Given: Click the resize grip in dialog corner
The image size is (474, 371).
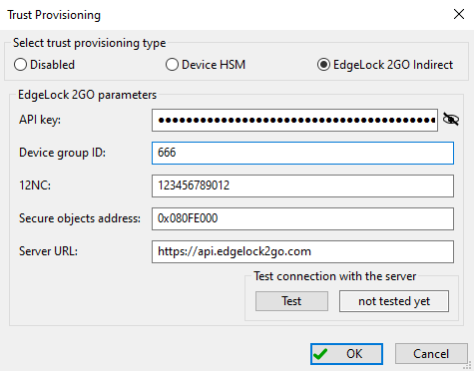Looking at the screenshot, I should 467,366.
